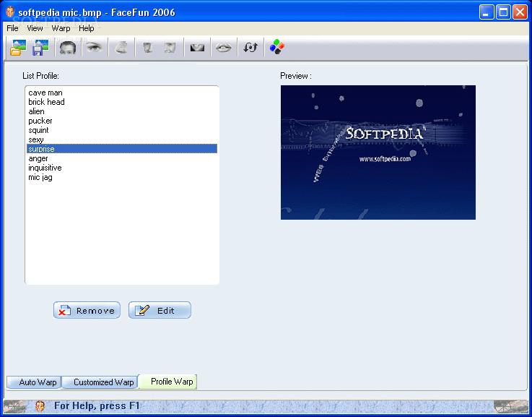Viewport: 532px width, 417px height.
Task: Click the left ear toolbar icon
Action: [x=147, y=47]
